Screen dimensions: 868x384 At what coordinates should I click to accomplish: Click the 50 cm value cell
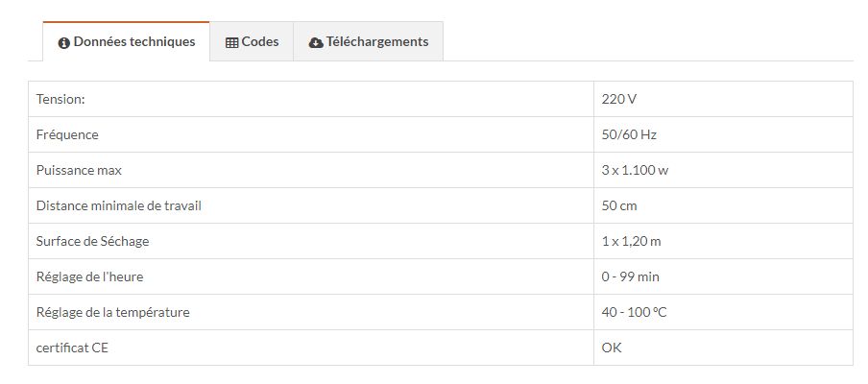pyautogui.click(x=619, y=205)
